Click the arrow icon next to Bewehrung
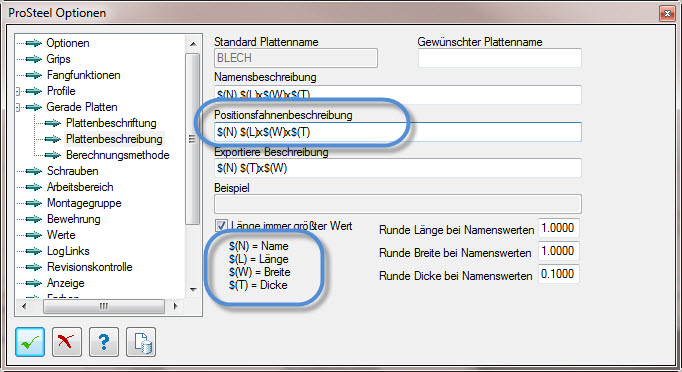682x372 pixels. coord(33,219)
